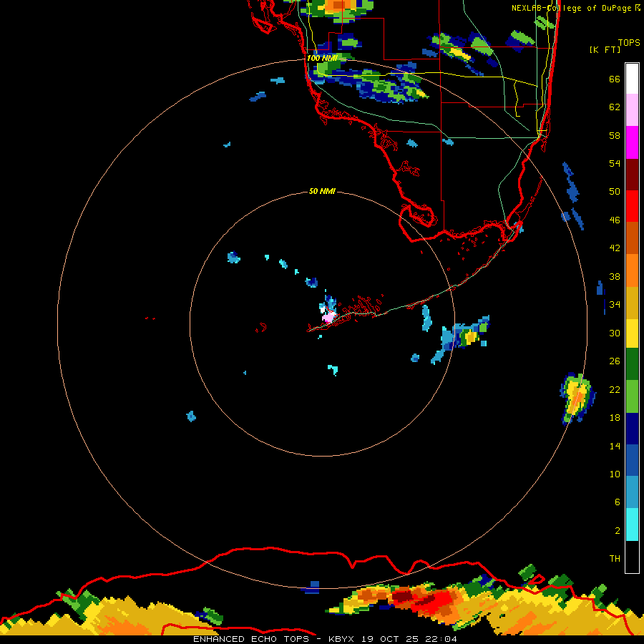
Task: Click the legend value 38
Action: click(615, 276)
